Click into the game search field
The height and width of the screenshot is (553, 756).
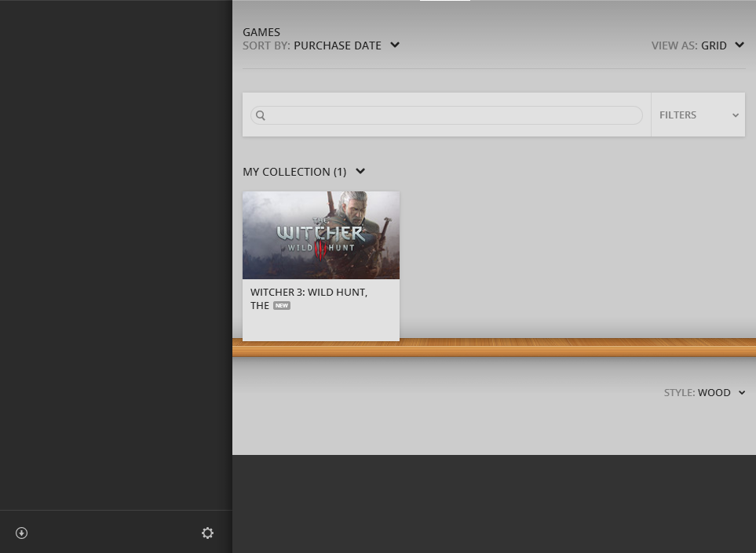(x=447, y=115)
